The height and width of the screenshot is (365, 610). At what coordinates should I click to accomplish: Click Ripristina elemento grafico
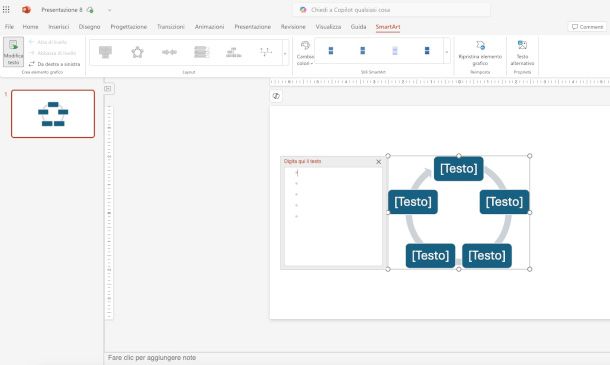pos(480,53)
